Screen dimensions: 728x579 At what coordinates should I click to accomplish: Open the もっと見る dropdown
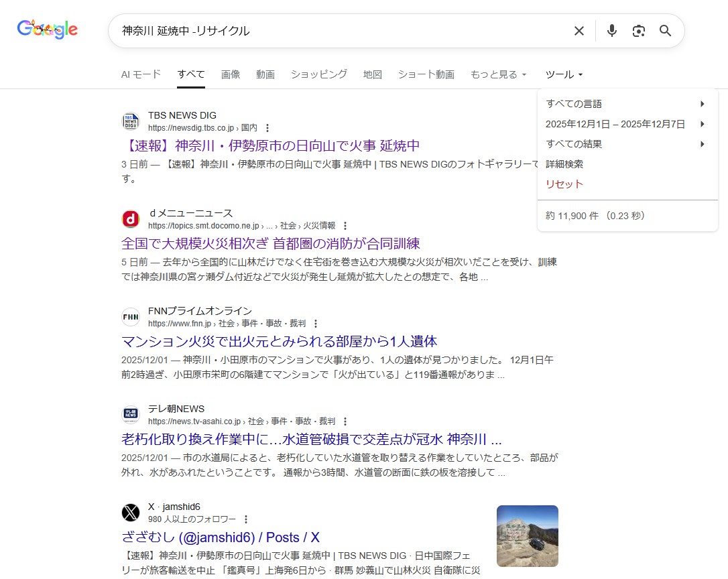[498, 74]
